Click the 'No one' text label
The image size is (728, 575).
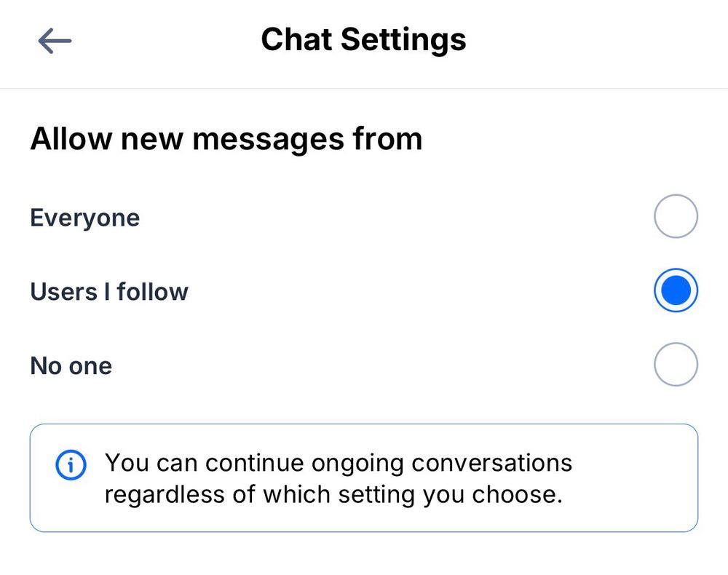[x=71, y=365]
